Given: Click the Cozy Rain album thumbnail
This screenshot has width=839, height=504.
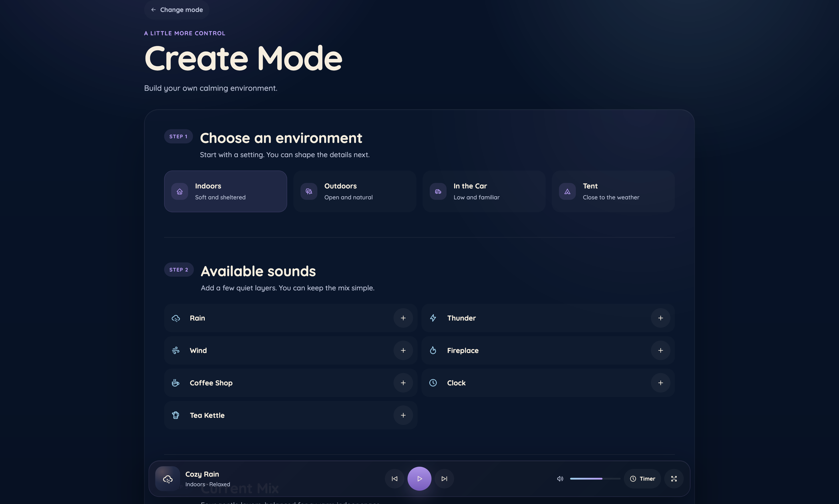Looking at the screenshot, I should (167, 478).
